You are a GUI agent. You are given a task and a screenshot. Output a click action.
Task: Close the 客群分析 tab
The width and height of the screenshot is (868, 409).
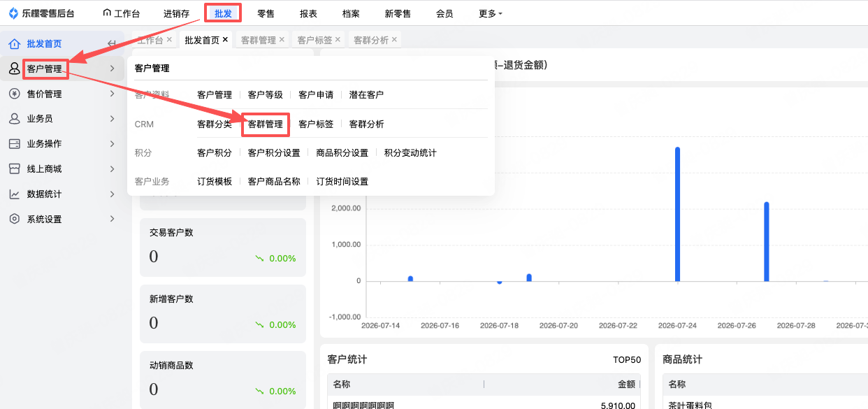[394, 40]
